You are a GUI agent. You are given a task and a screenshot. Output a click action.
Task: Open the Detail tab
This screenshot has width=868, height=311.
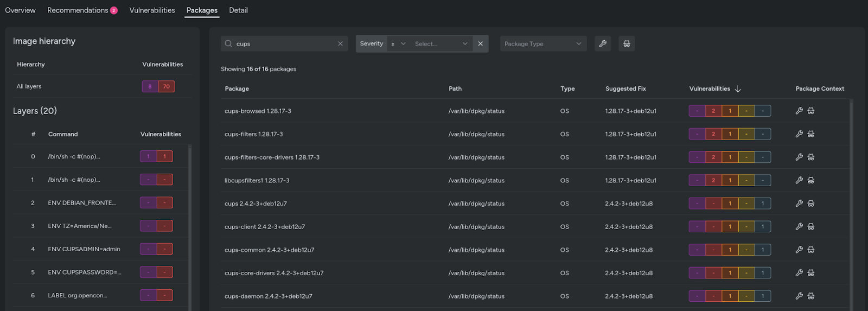tap(238, 10)
